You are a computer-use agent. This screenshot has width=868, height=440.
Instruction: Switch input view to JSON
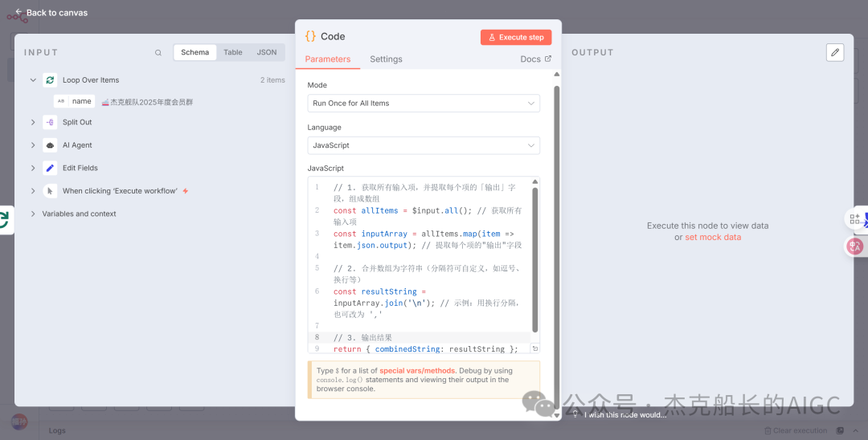pos(267,52)
